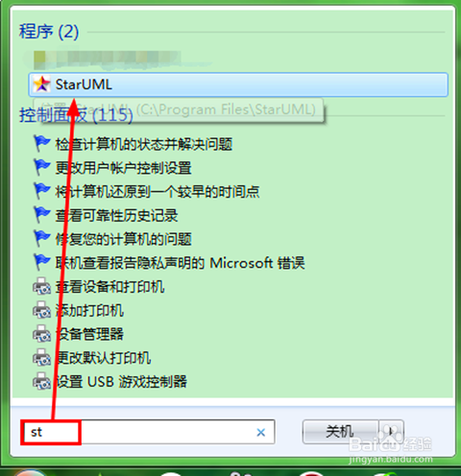This screenshot has width=461, height=476.
Task: Select 将计算机还原到一个较早的时间点
Action: (x=158, y=191)
